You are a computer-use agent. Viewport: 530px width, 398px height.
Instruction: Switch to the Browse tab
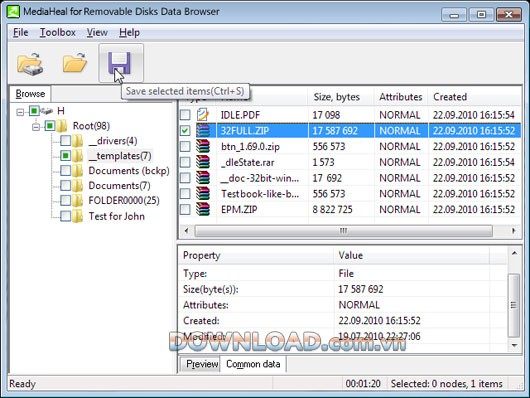coord(30,94)
